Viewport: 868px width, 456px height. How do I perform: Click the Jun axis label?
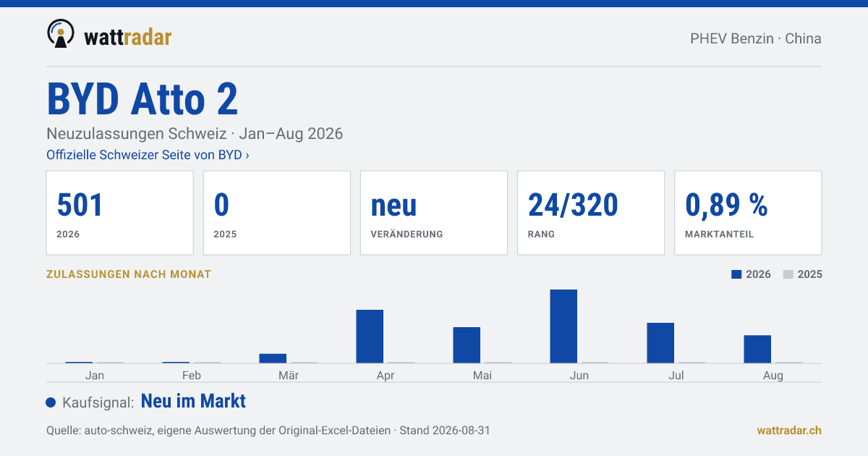coord(579,375)
